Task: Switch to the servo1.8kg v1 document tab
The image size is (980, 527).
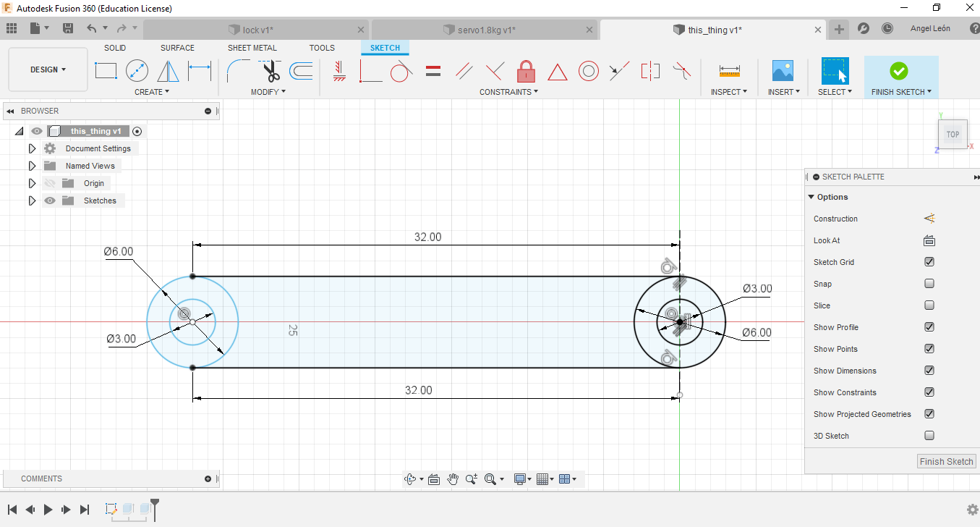Action: pos(485,30)
